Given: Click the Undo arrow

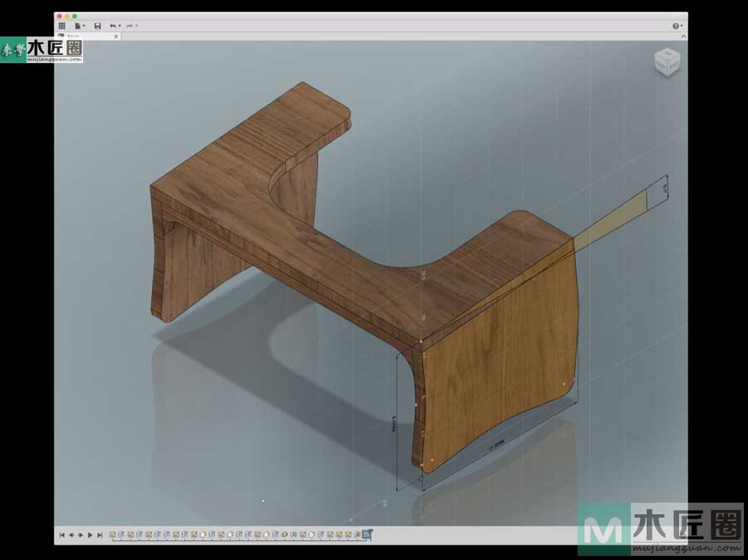Looking at the screenshot, I should pyautogui.click(x=112, y=26).
